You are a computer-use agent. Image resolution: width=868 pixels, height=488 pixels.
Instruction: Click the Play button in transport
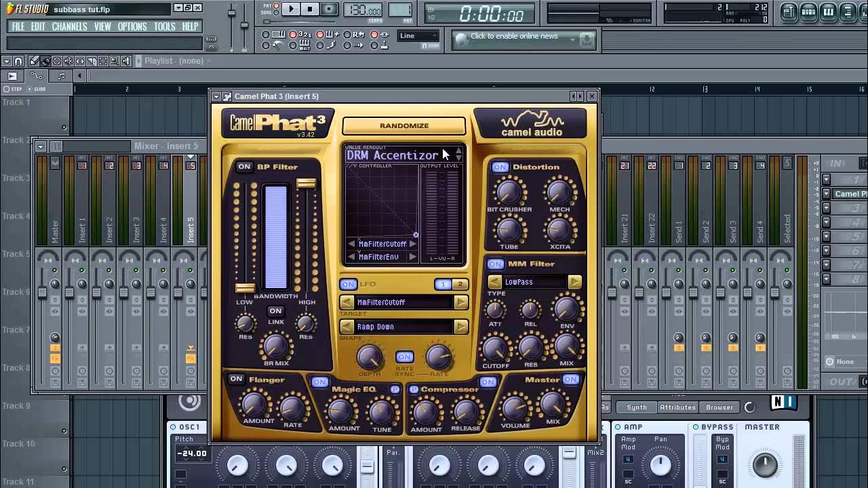[x=291, y=9]
